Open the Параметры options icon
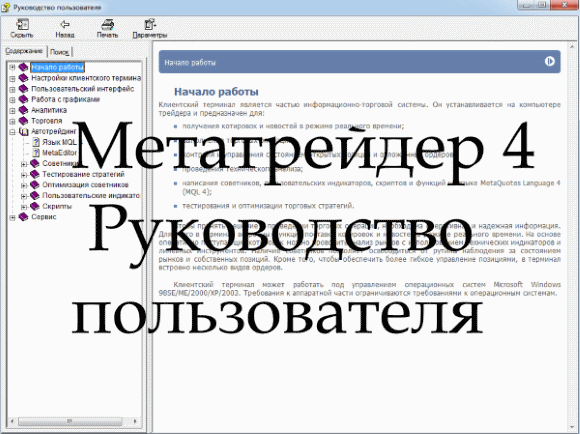 pos(150,25)
